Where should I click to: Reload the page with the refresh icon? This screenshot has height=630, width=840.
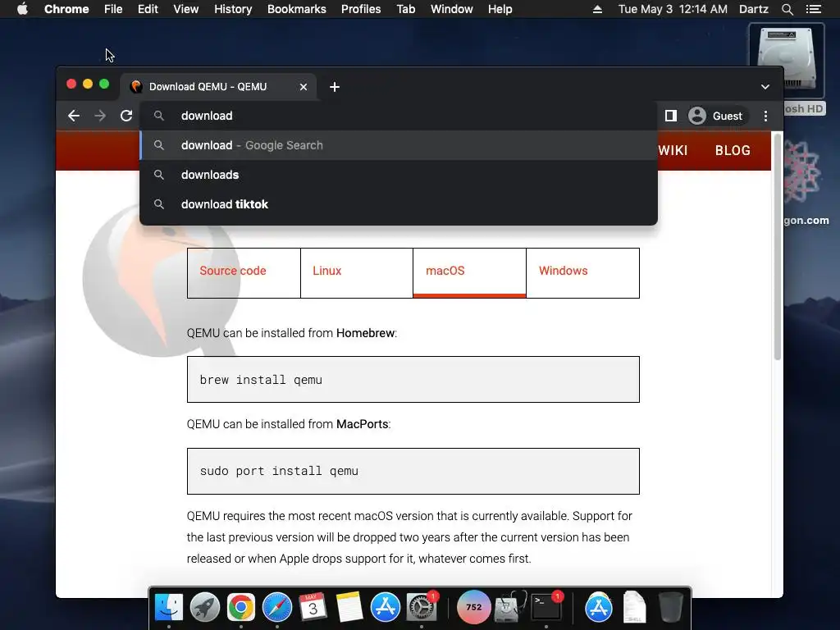(126, 116)
